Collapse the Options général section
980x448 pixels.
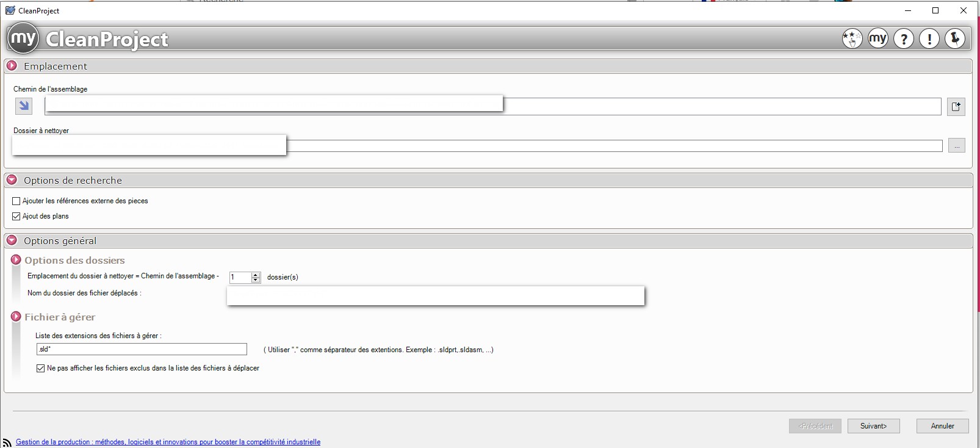pos(12,240)
